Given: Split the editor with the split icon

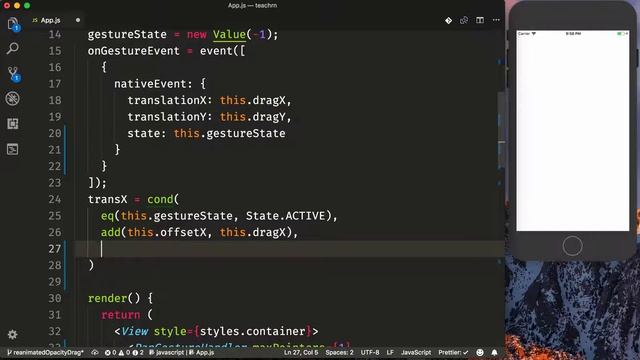Looking at the screenshot, I should coord(480,20).
